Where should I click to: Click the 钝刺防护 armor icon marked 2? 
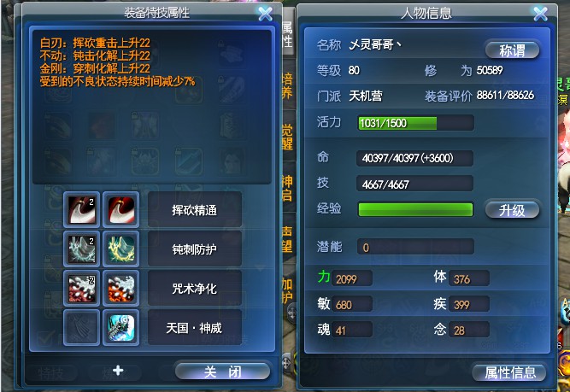(82, 249)
